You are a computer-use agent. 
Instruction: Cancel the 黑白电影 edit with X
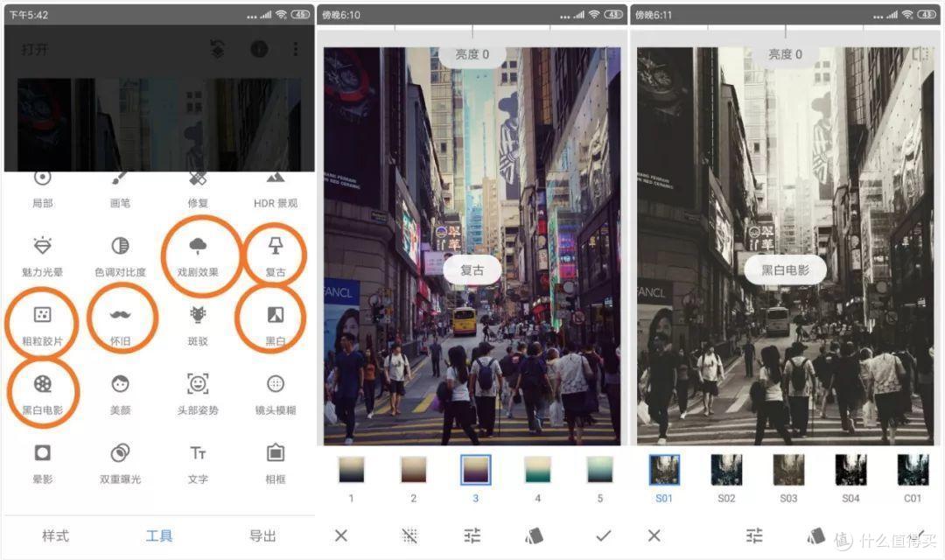[654, 535]
